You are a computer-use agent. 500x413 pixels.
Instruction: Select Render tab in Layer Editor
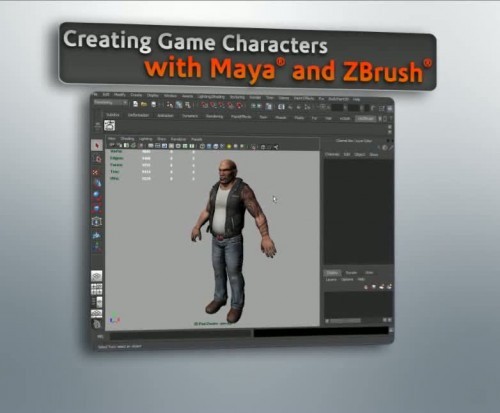pos(351,273)
